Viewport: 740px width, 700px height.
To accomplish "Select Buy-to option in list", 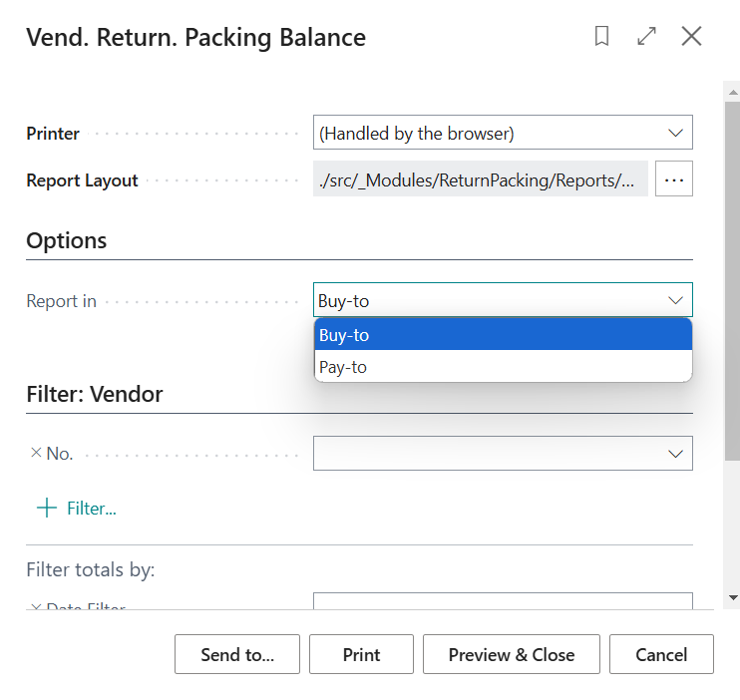I will tap(503, 335).
